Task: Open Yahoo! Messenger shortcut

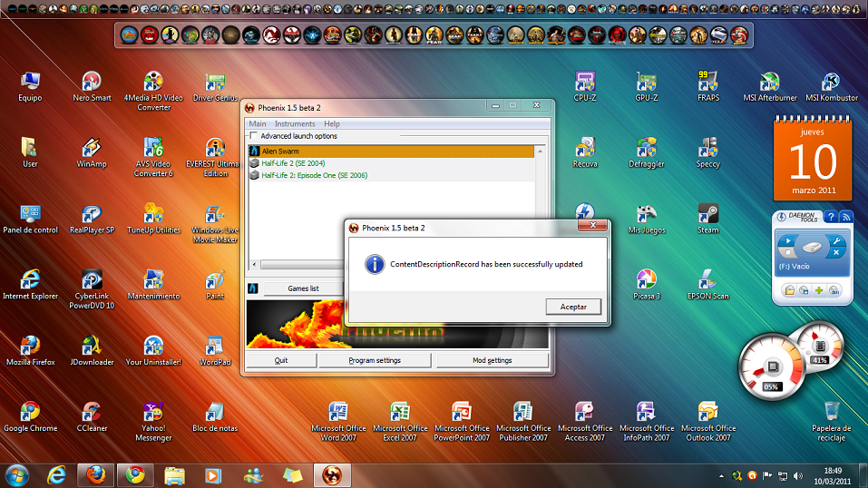Action: [x=153, y=422]
